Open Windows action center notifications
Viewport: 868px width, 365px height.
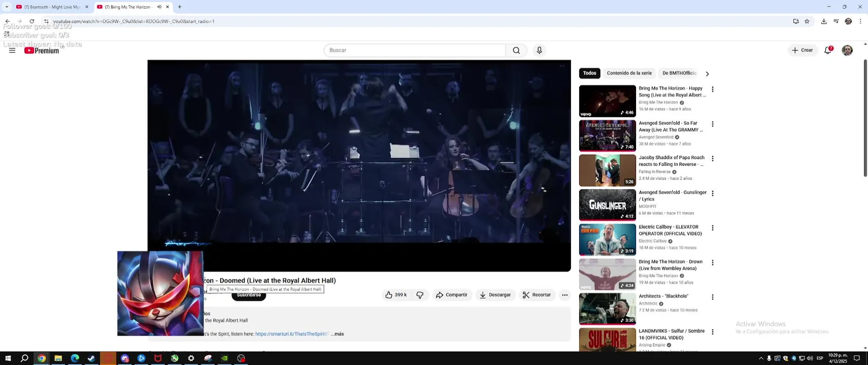pos(857,358)
